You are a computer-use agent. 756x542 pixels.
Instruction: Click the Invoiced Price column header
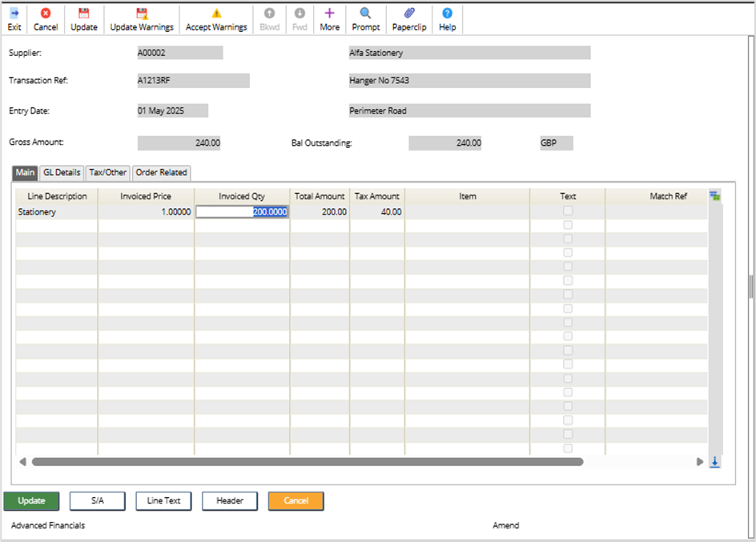(x=146, y=197)
